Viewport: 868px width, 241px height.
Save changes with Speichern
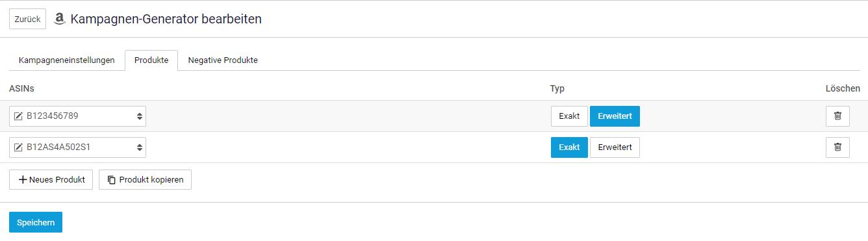coord(36,222)
